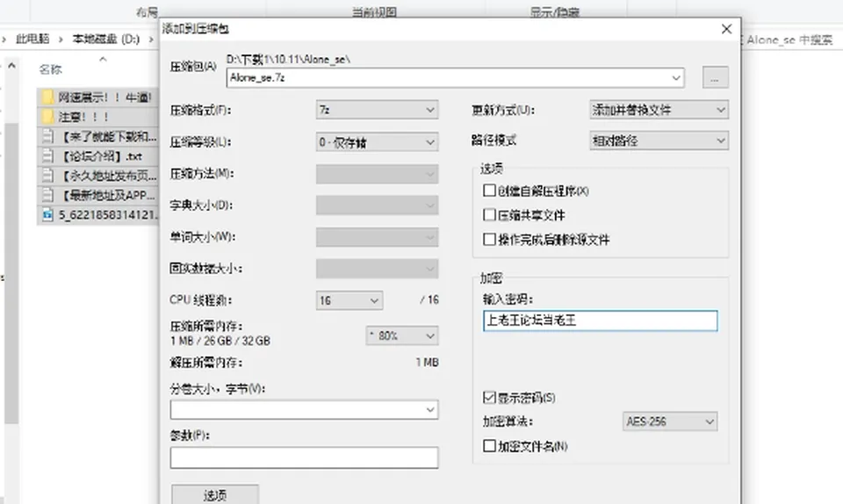Click the 1 MB / 26 GB / 32 GB text
Viewport: 843px width, 504px height.
(220, 341)
